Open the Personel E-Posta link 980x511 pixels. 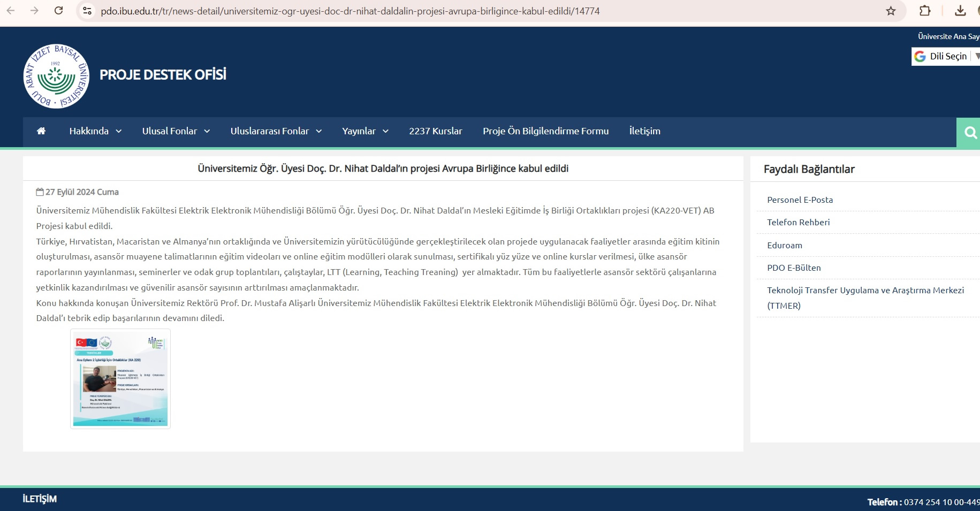click(800, 200)
